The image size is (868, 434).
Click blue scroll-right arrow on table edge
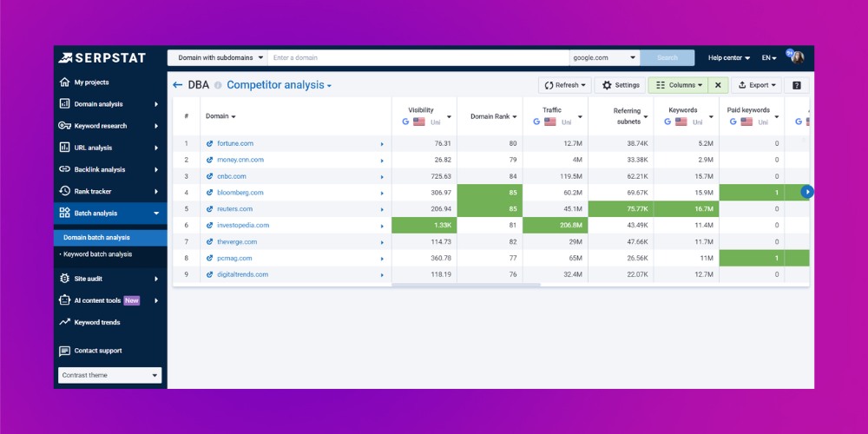(x=807, y=192)
